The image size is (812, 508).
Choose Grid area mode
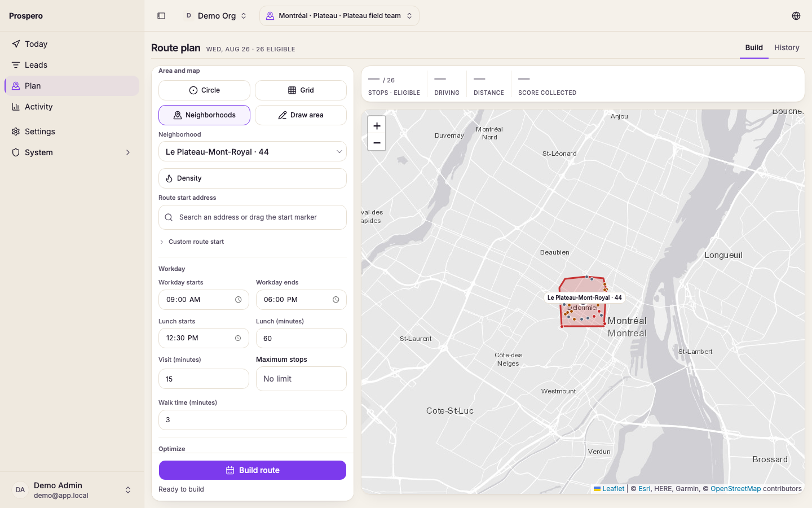pos(301,90)
